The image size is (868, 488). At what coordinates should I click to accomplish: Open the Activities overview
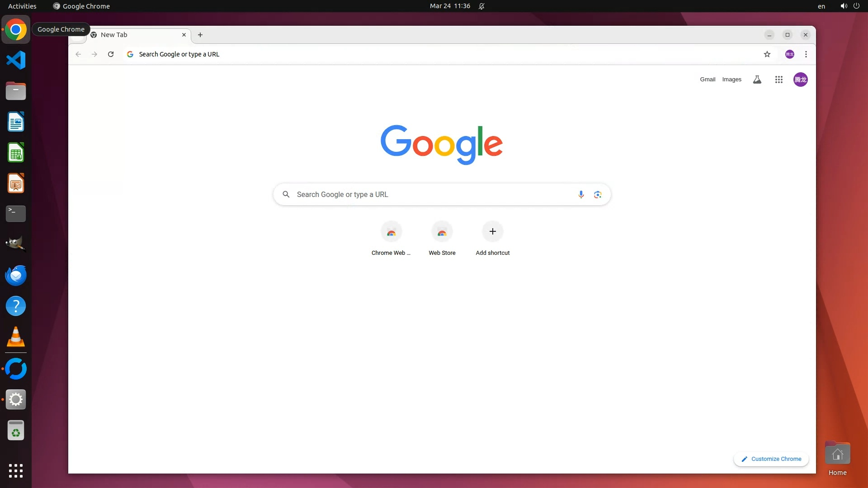point(22,6)
